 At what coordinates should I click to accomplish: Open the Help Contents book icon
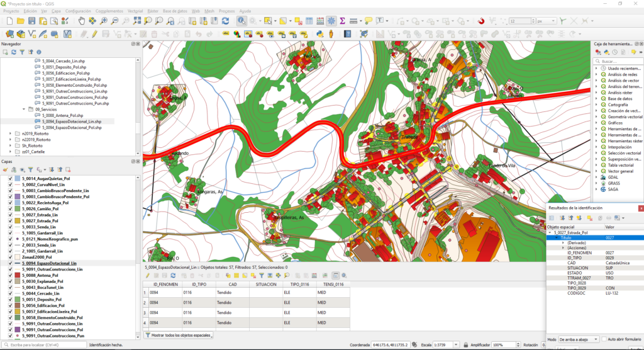347,34
